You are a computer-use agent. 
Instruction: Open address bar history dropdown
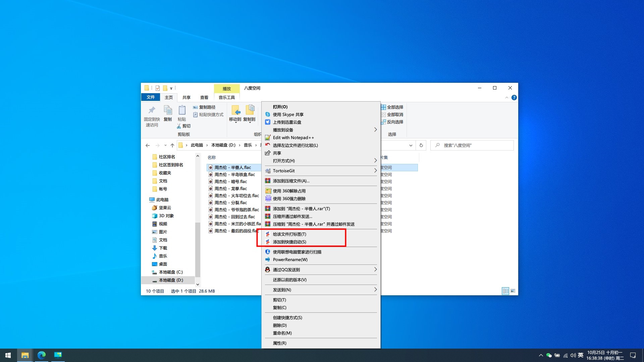pyautogui.click(x=411, y=145)
